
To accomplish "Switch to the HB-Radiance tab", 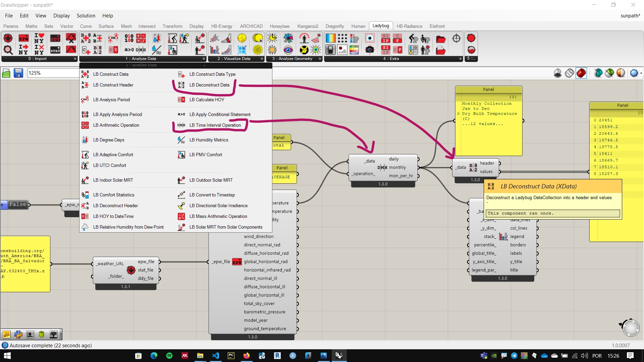I will coord(409,26).
